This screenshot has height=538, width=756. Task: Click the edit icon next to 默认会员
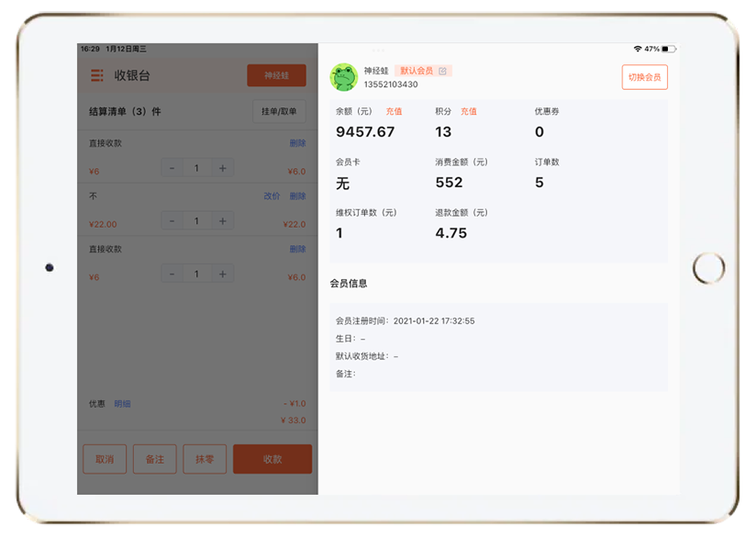(442, 71)
